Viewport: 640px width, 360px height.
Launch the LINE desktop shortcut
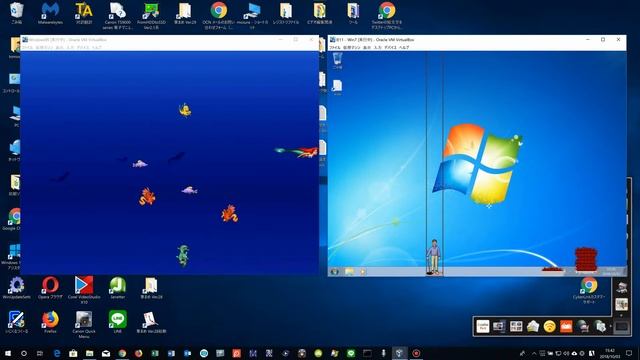(x=118, y=322)
